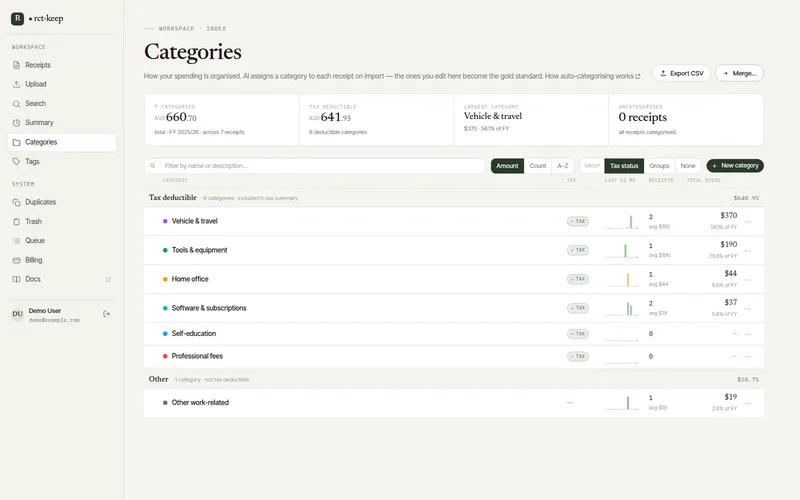This screenshot has width=800, height=500.
Task: Open Docs from the sidebar
Action: pos(62,280)
